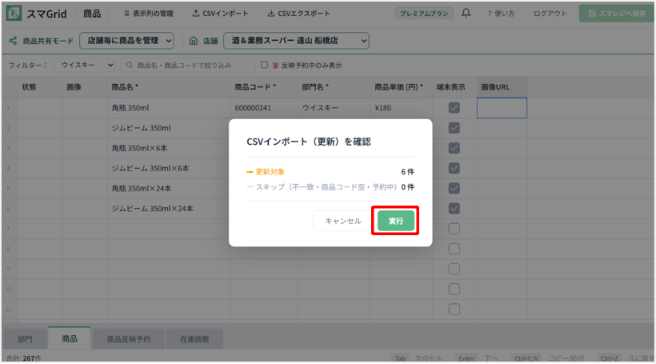Screen dimensions: 656x364
Task: Click the 画像URL column header
Action: click(502, 87)
